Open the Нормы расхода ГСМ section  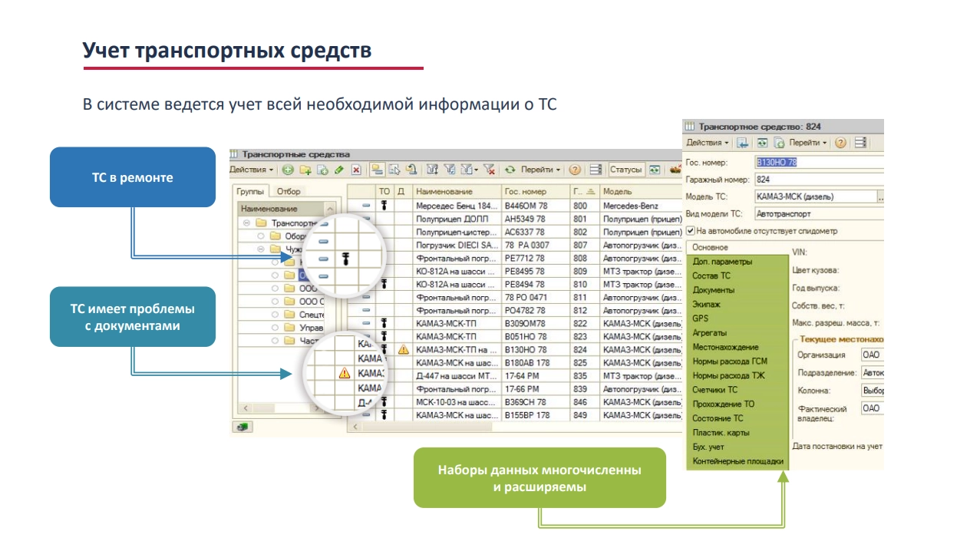coord(729,361)
